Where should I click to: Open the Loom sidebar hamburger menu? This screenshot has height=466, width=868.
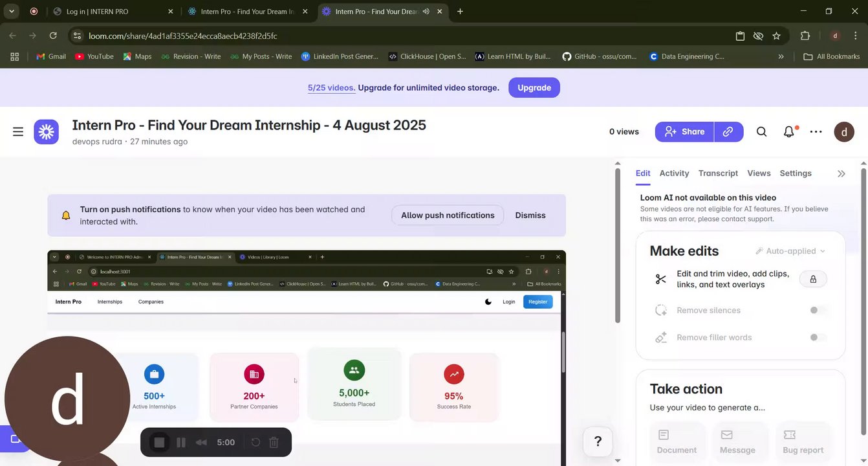click(x=18, y=131)
